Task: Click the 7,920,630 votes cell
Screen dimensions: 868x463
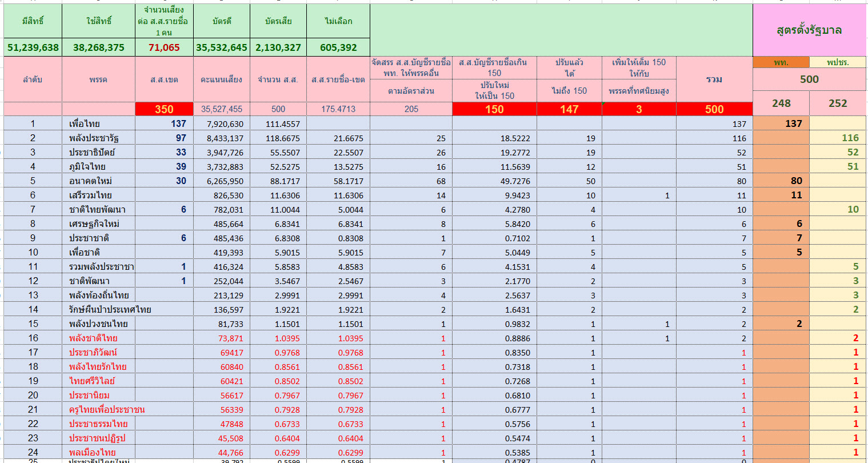Action: [221, 123]
